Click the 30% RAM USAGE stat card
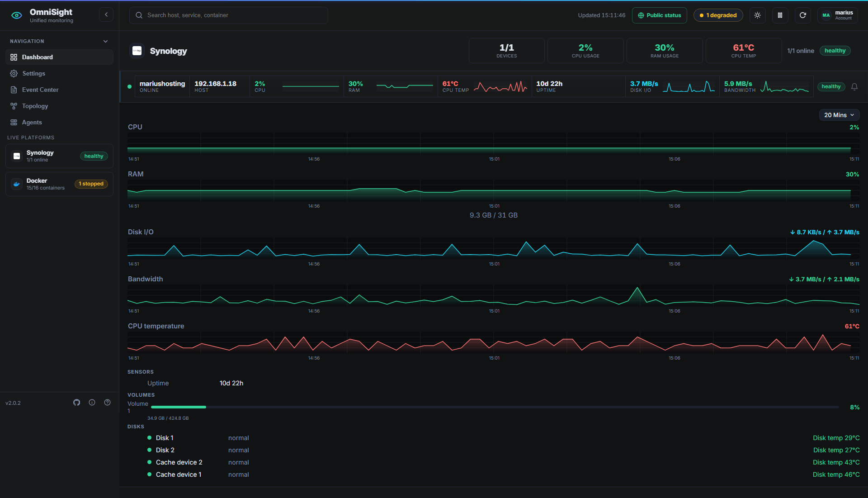Viewport: 868px width, 498px height. click(x=665, y=51)
